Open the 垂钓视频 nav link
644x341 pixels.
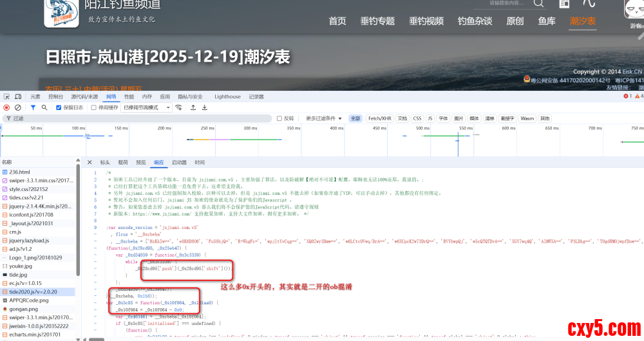point(426,21)
